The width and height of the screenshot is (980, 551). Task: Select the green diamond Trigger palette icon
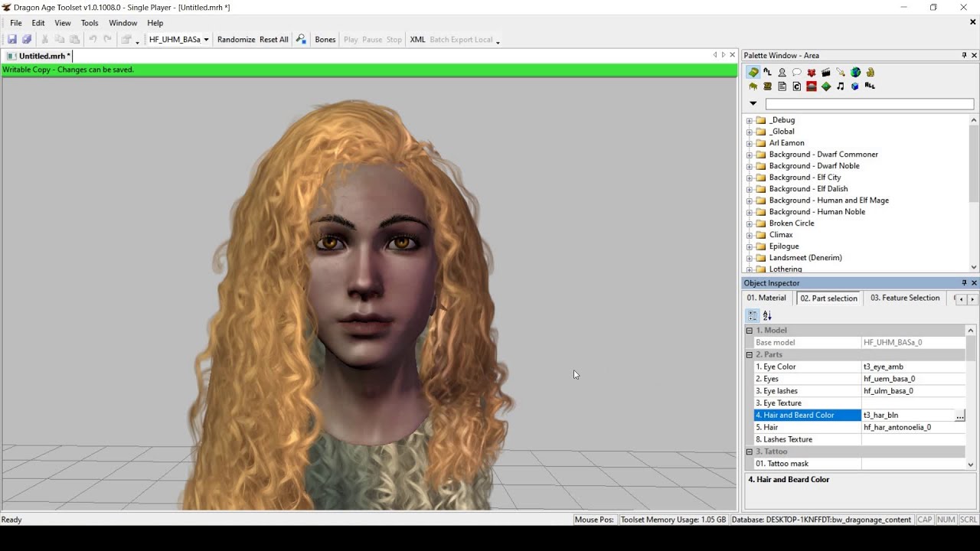825,86
